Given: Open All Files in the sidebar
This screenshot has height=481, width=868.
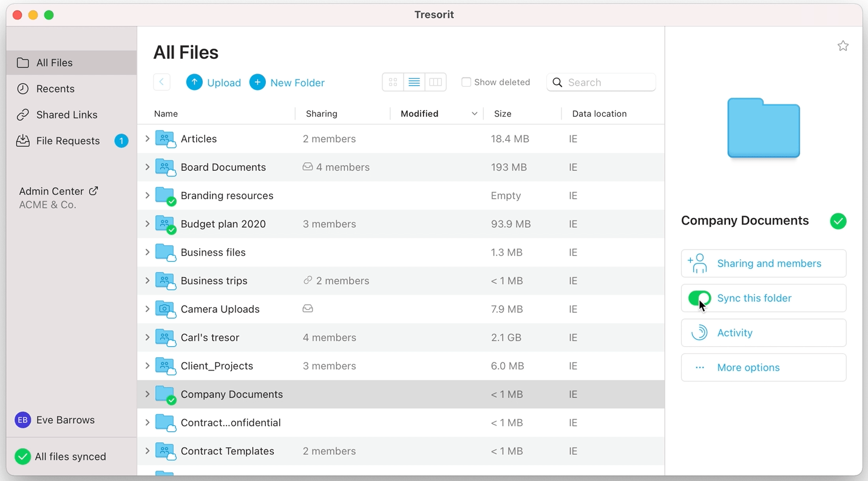Looking at the screenshot, I should coord(72,63).
